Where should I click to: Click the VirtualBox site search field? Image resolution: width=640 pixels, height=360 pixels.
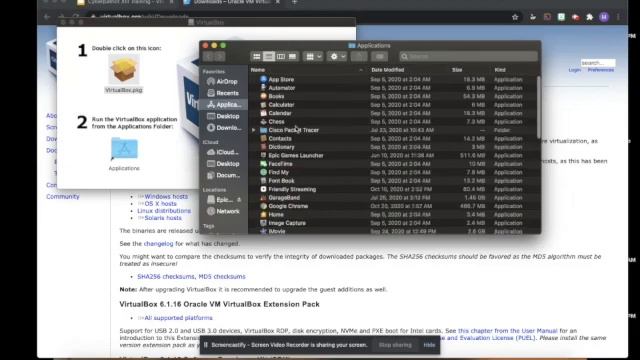pyautogui.click(x=598, y=63)
